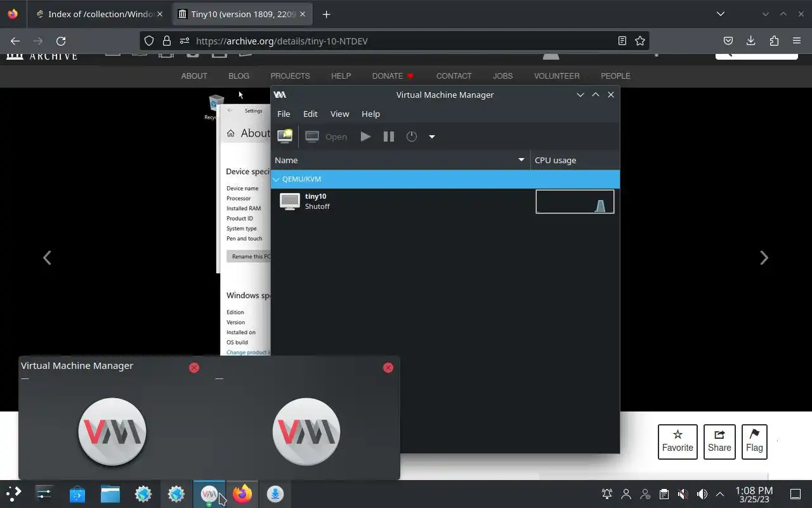Show the previous image in the carousel
The image size is (812, 508).
click(x=47, y=257)
